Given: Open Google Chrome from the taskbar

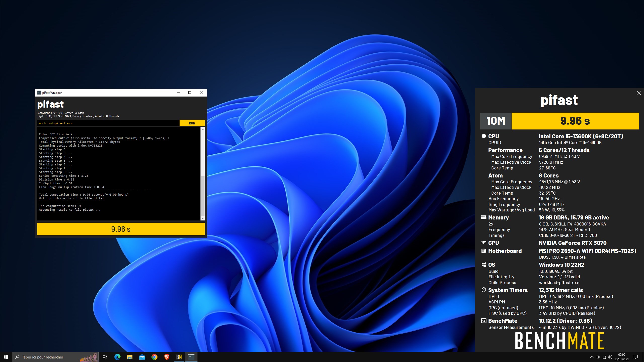Looking at the screenshot, I should coord(154,357).
